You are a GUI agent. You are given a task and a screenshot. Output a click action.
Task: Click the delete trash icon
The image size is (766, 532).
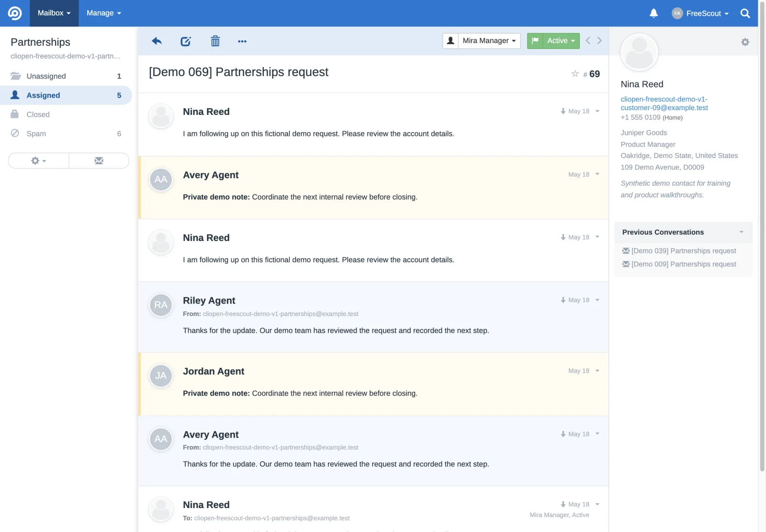click(215, 41)
